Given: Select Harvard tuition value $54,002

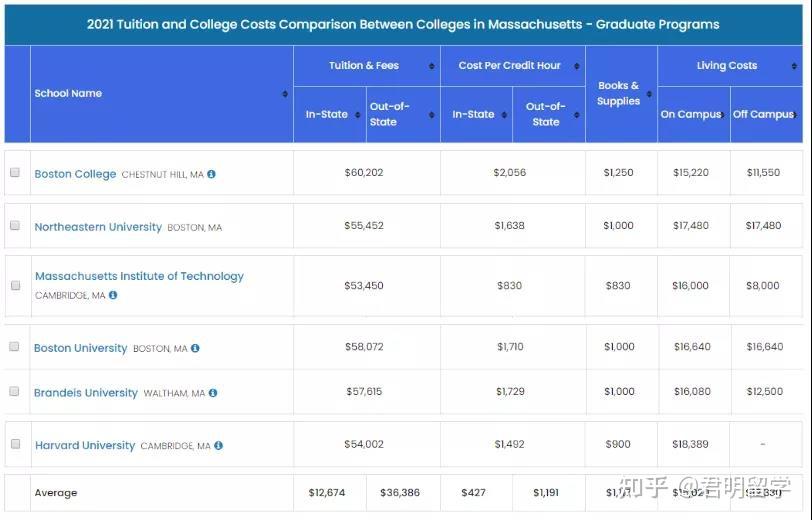Looking at the screenshot, I should click(x=364, y=444).
